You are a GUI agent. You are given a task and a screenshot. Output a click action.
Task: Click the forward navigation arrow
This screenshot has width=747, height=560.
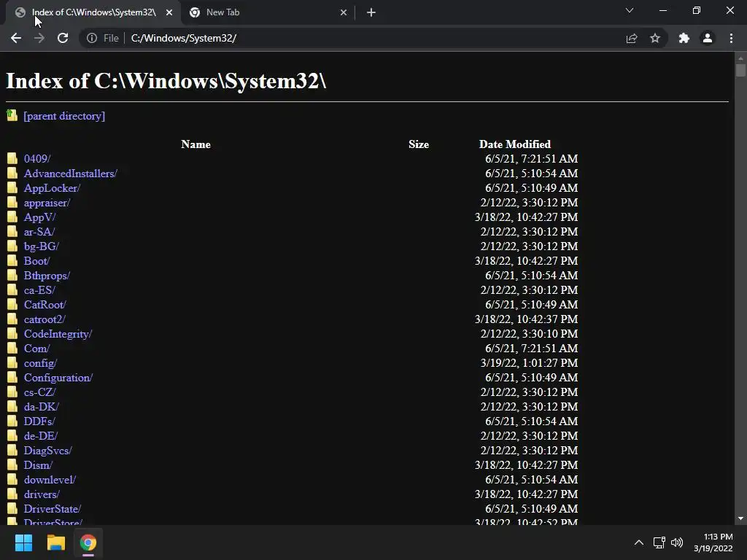pyautogui.click(x=39, y=38)
